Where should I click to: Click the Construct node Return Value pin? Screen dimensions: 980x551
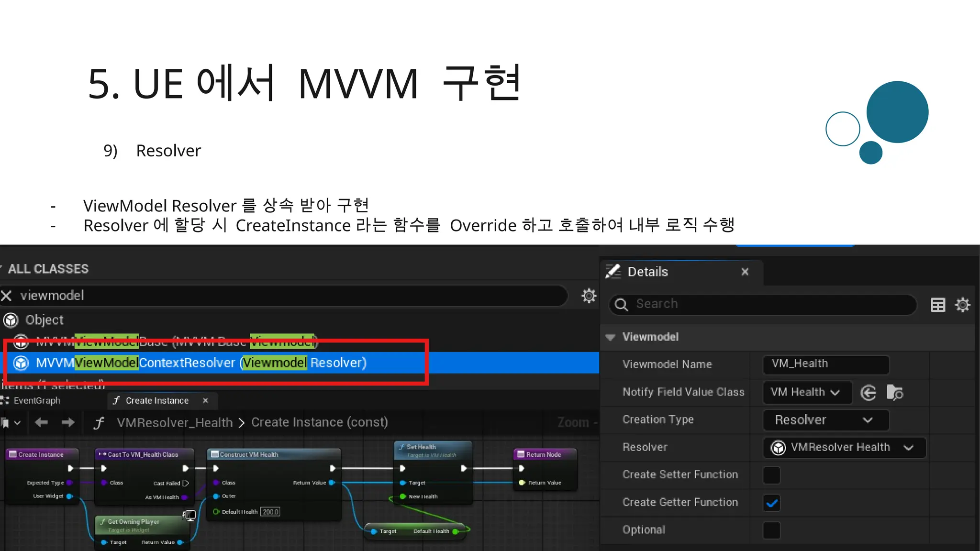pos(332,483)
